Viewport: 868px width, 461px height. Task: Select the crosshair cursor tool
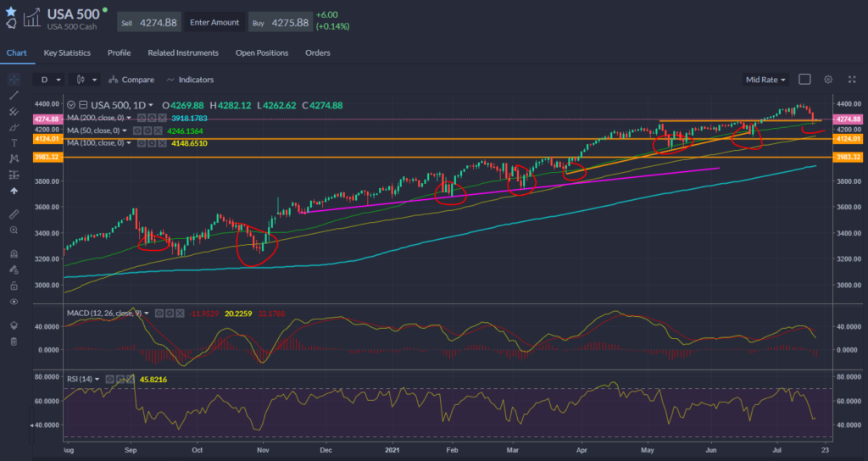(13, 79)
